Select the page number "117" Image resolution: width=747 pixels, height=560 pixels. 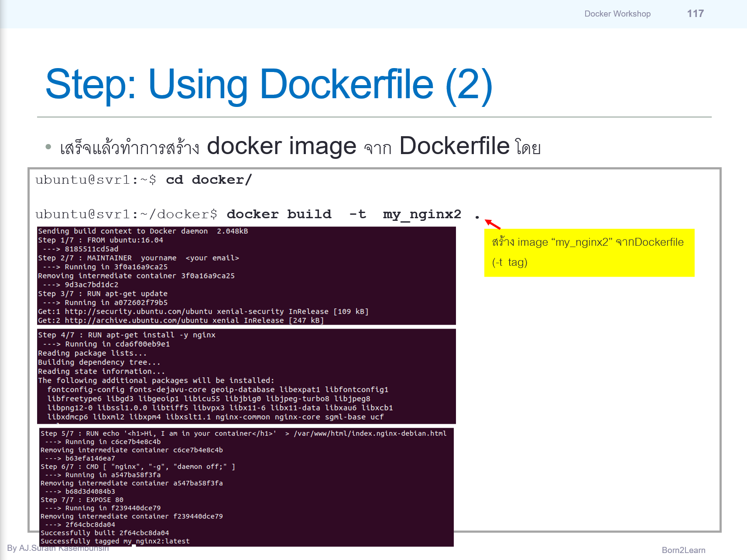click(695, 14)
